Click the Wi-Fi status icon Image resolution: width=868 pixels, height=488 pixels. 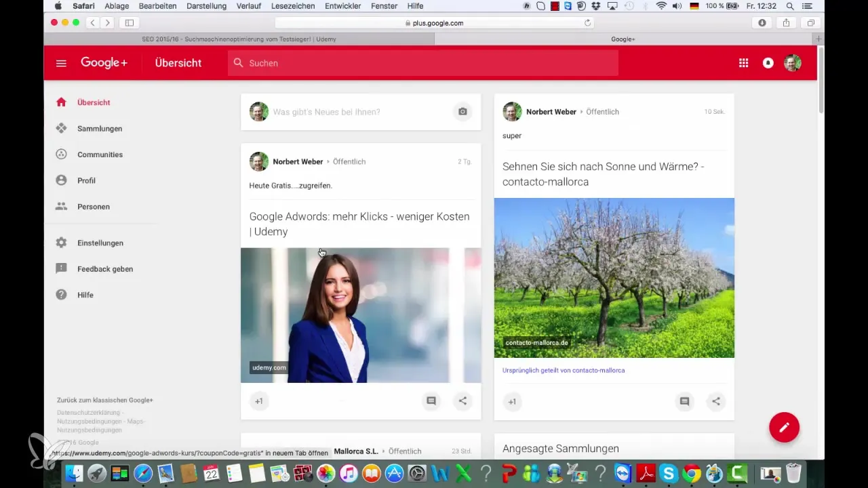661,5
